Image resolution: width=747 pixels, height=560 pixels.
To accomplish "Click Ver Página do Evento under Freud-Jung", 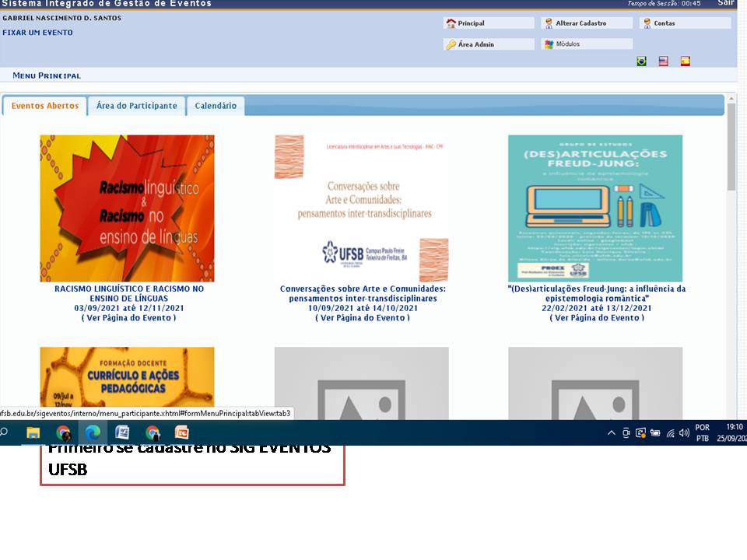I will 597,317.
